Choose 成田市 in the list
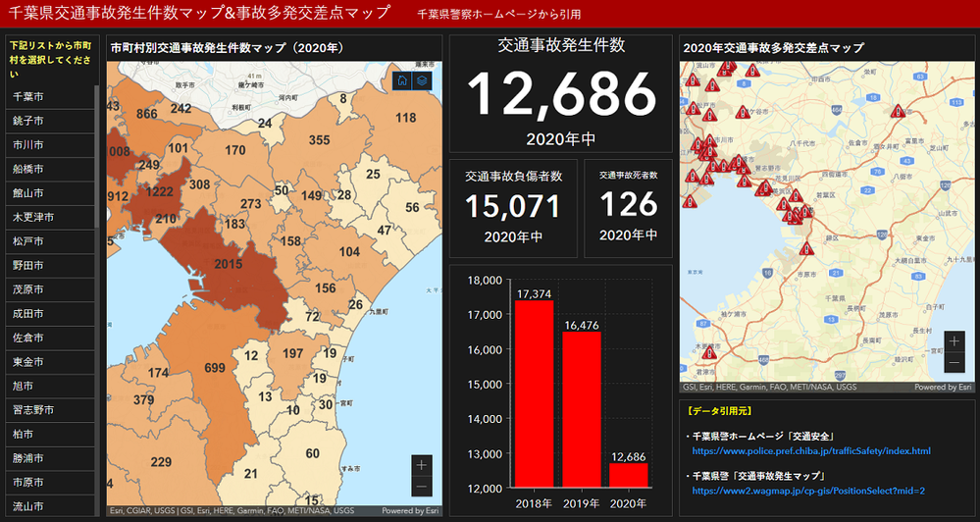Image resolution: width=980 pixels, height=522 pixels. coord(50,314)
